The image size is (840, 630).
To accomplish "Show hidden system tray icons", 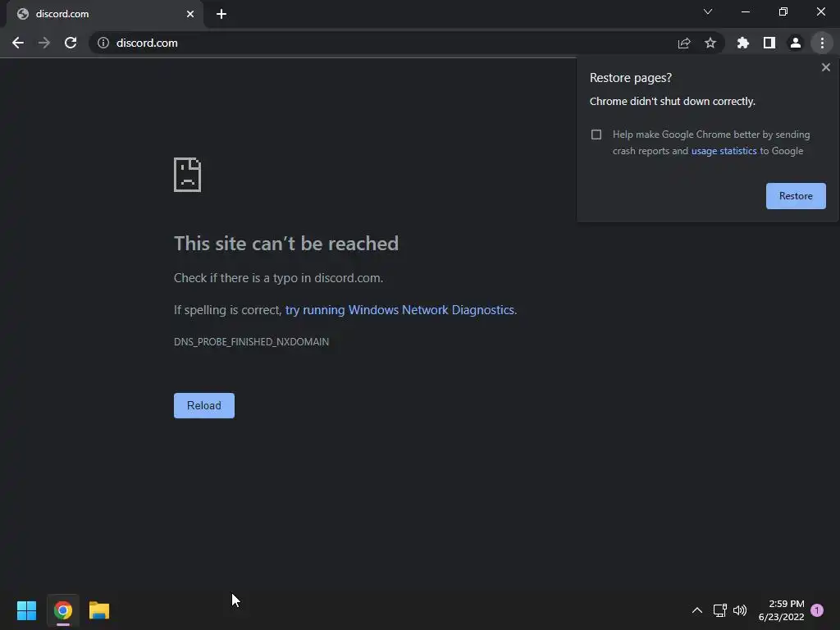I will [x=697, y=610].
